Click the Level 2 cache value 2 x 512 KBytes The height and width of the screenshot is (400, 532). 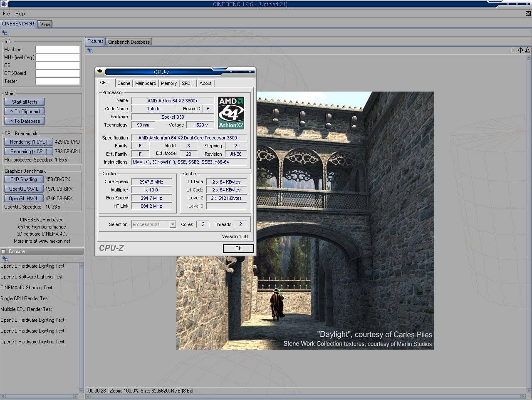[226, 198]
